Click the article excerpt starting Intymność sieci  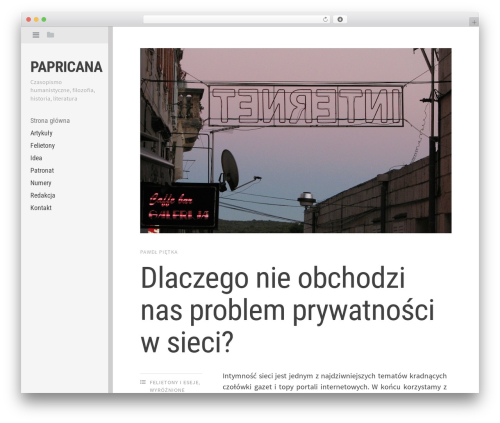pos(335,381)
